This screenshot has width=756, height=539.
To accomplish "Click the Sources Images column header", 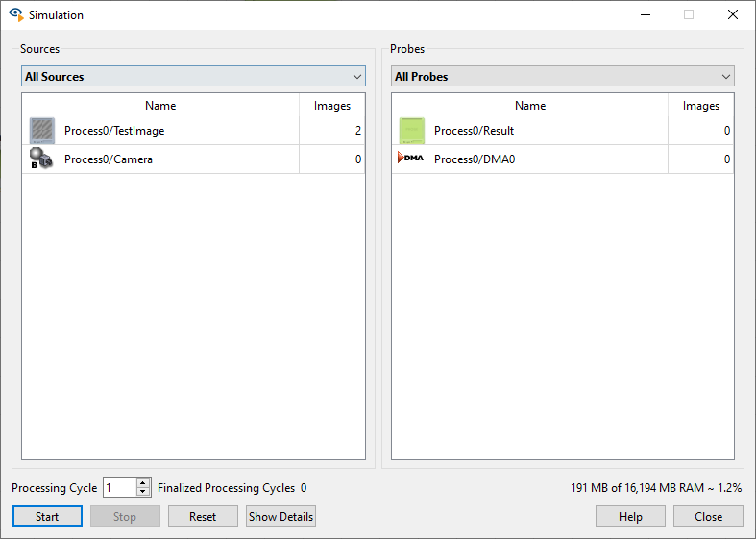I will (332, 105).
